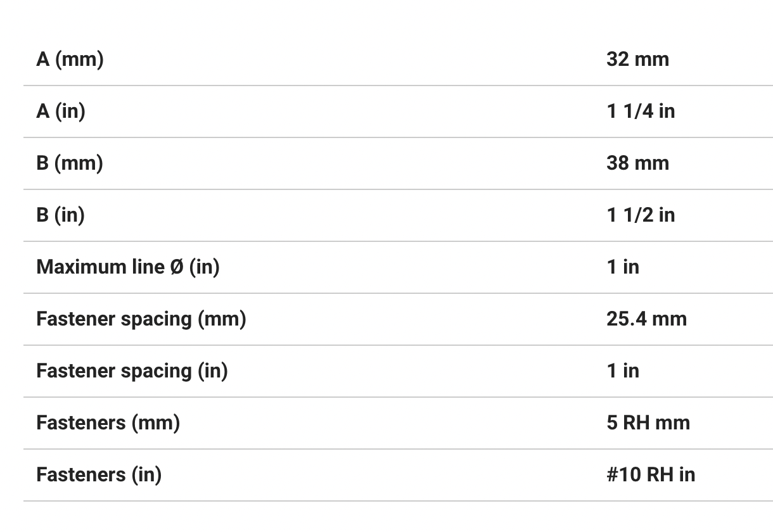Select the "5 RH mm" value
This screenshot has width=773, height=532.
[648, 423]
